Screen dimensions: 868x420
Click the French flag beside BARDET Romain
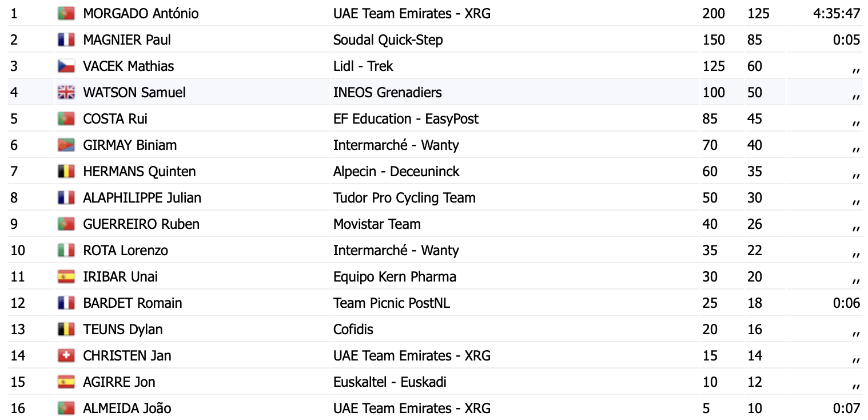[x=66, y=303]
